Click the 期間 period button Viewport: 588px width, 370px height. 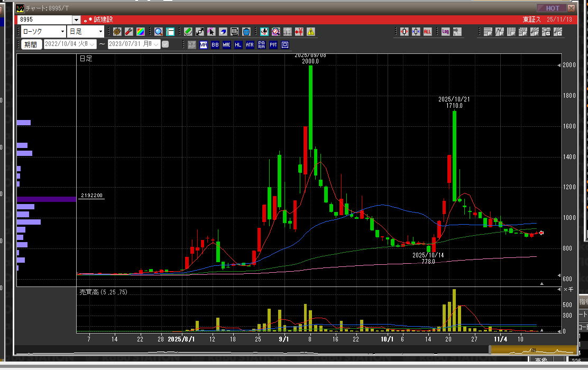[x=30, y=44]
